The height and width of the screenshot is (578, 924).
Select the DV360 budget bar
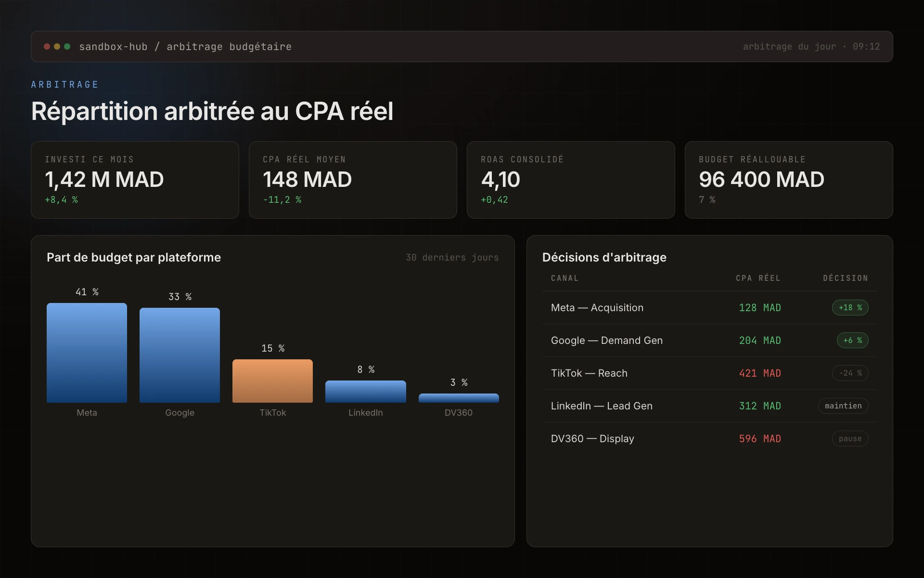[x=459, y=398]
